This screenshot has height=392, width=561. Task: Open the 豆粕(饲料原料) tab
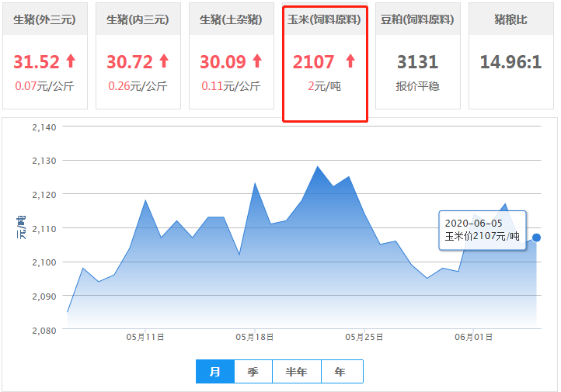pyautogui.click(x=418, y=19)
